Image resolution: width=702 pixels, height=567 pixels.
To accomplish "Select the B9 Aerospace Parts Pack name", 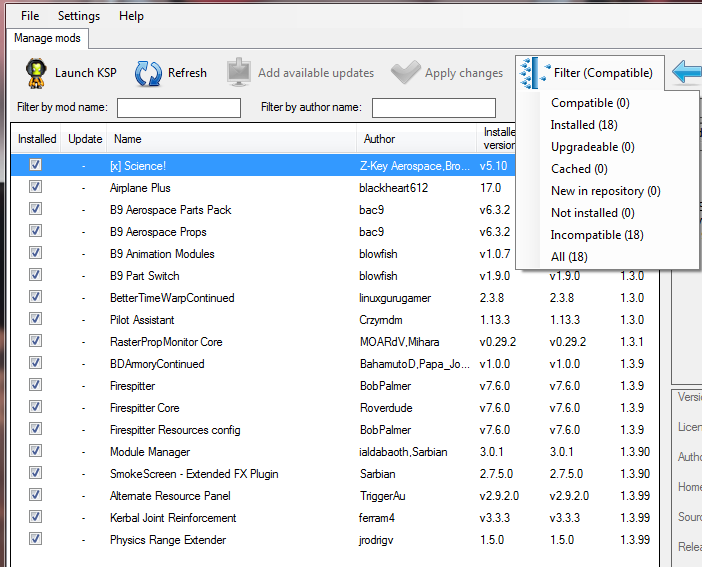I will click(x=171, y=210).
